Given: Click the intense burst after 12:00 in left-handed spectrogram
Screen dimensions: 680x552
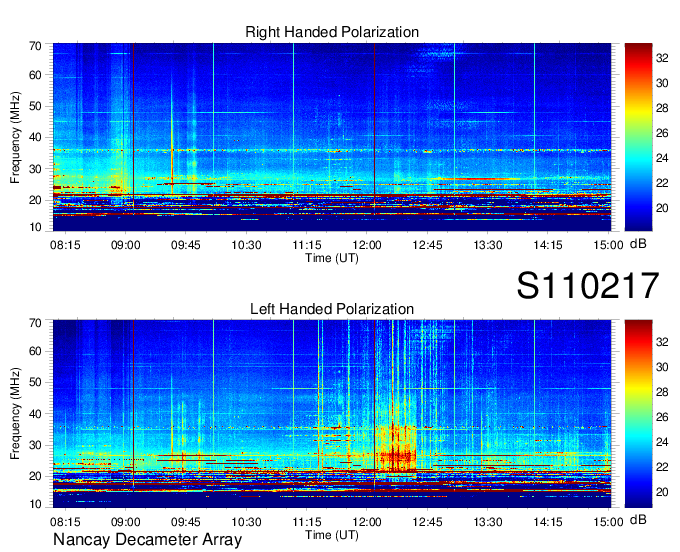Looking at the screenshot, I should point(396,449).
